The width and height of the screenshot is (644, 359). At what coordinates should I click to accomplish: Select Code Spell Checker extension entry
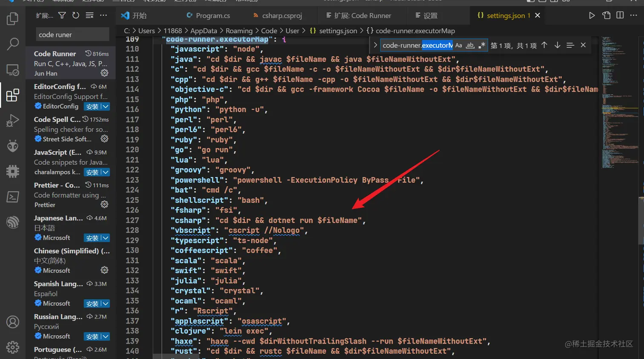tap(71, 129)
